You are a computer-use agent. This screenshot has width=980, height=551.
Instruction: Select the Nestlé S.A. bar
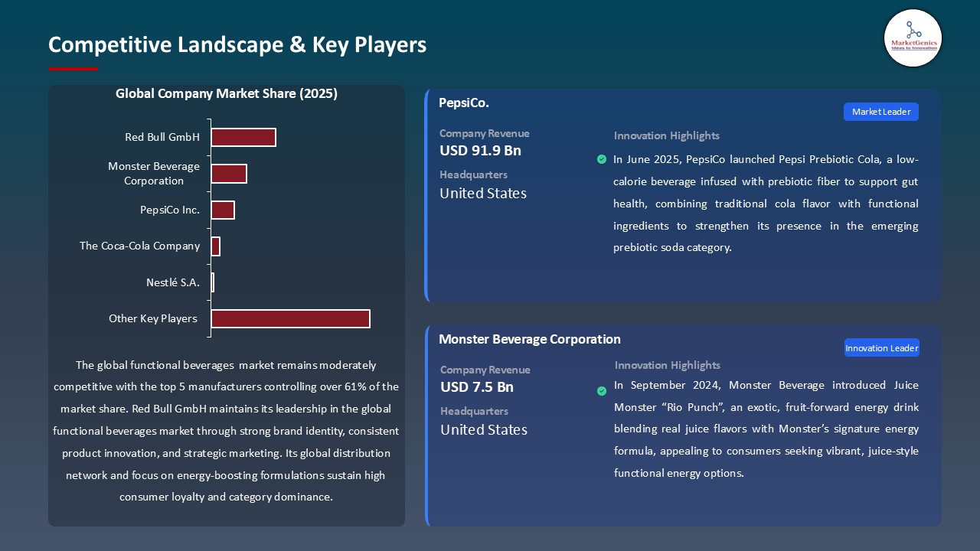[x=212, y=282]
